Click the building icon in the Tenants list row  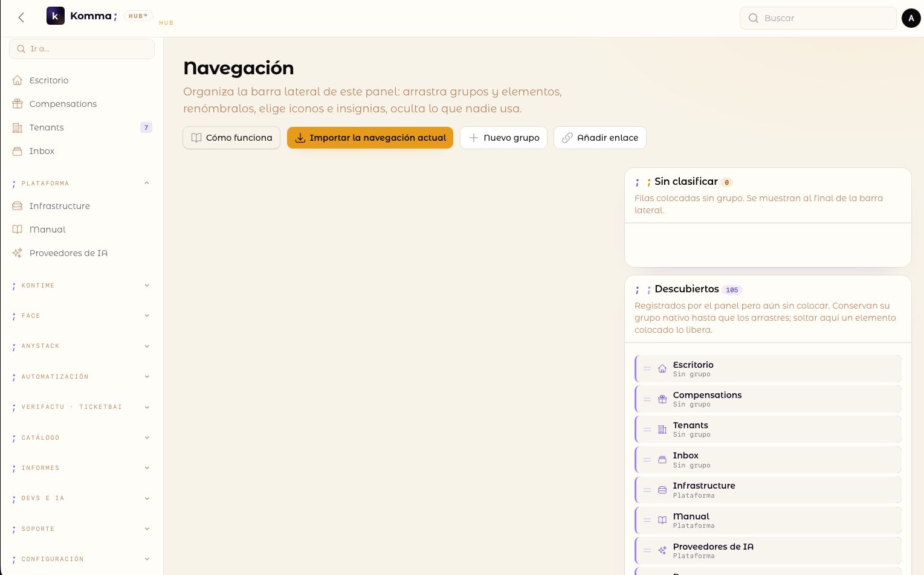tap(662, 429)
